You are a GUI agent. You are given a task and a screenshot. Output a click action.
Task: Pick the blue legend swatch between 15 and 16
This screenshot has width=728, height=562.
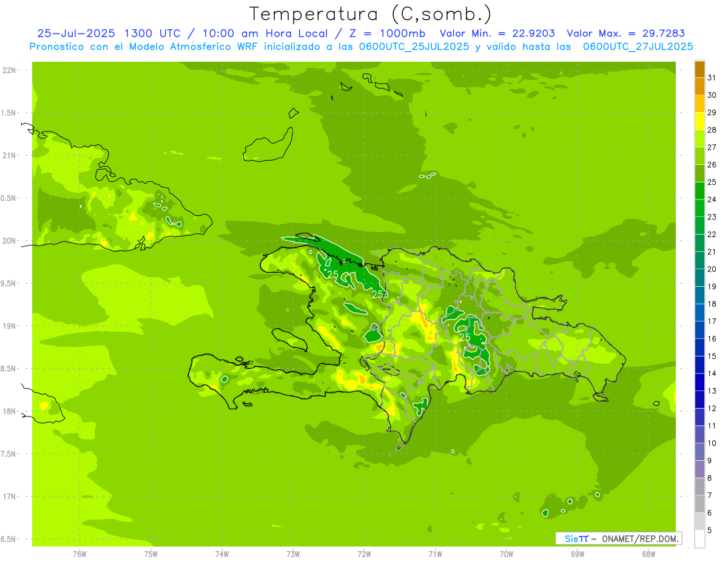point(699,347)
